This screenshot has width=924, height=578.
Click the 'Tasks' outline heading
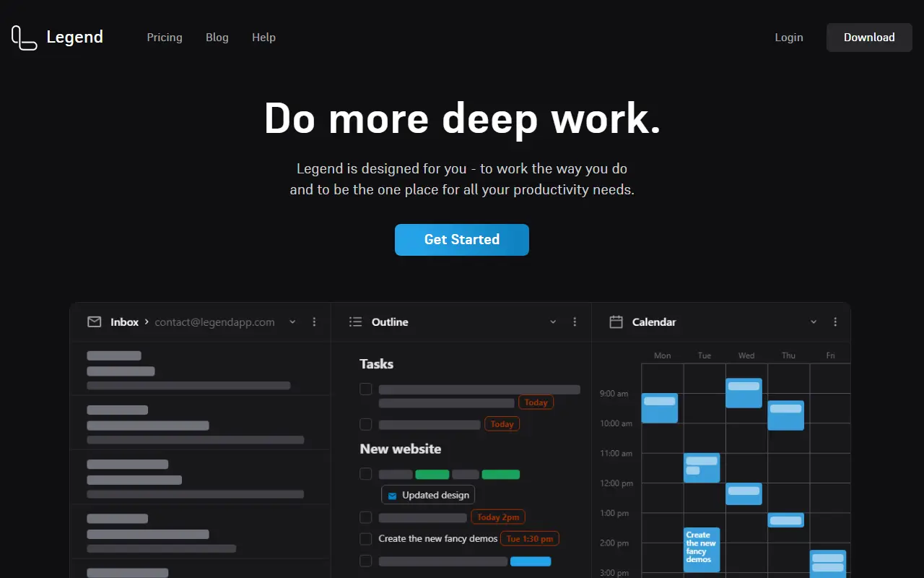point(377,364)
